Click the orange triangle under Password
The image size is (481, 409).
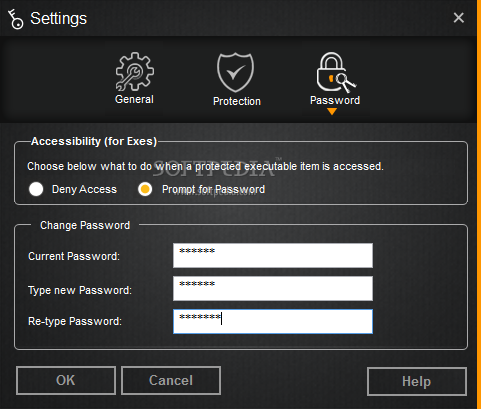tap(332, 111)
